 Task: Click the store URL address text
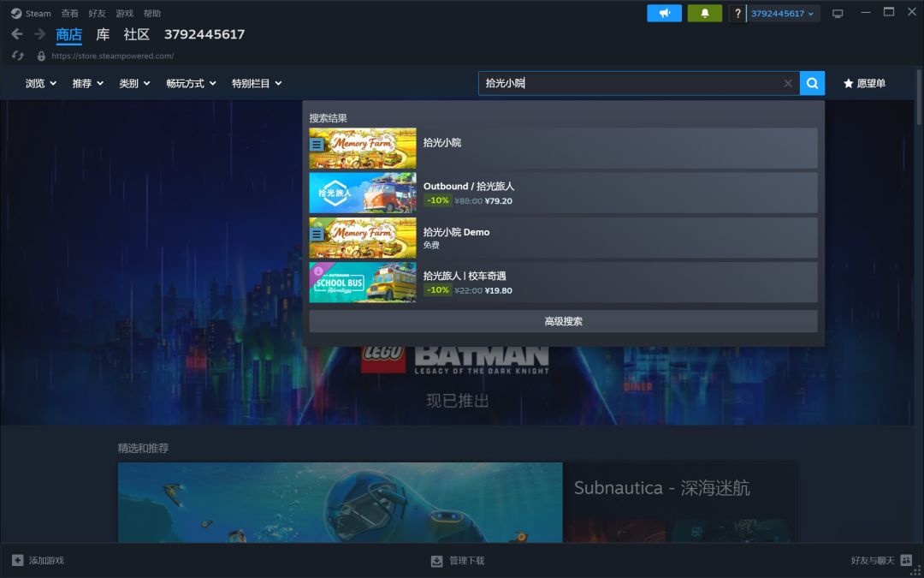[x=113, y=56]
